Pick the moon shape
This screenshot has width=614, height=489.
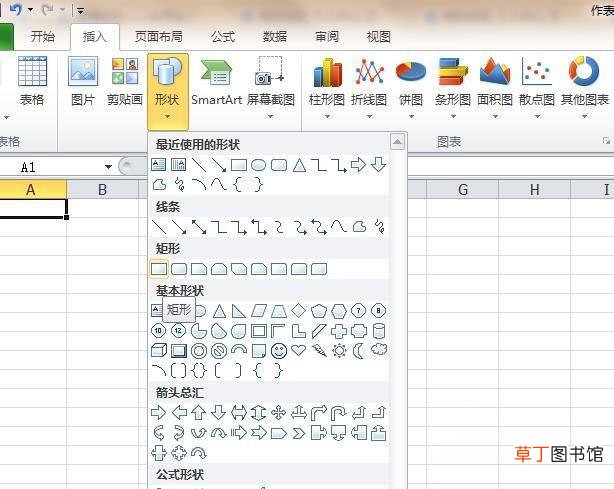358,351
